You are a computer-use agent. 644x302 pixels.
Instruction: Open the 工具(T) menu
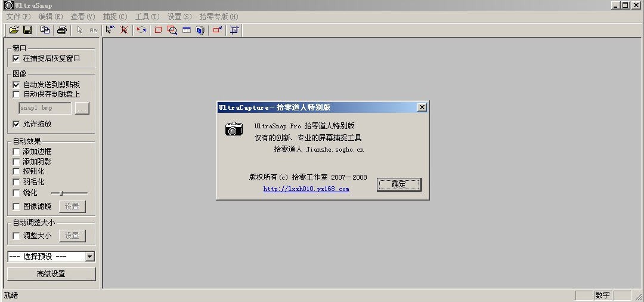[147, 17]
